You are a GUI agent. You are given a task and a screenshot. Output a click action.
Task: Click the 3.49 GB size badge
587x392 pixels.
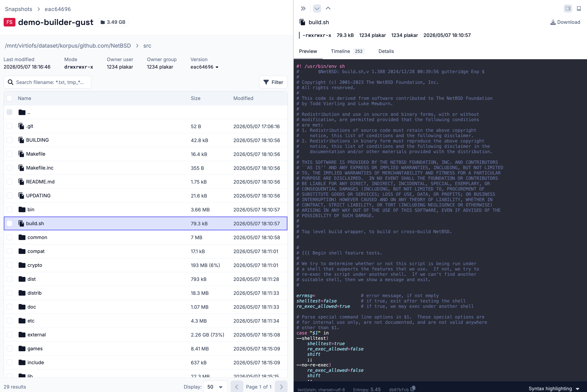(113, 22)
